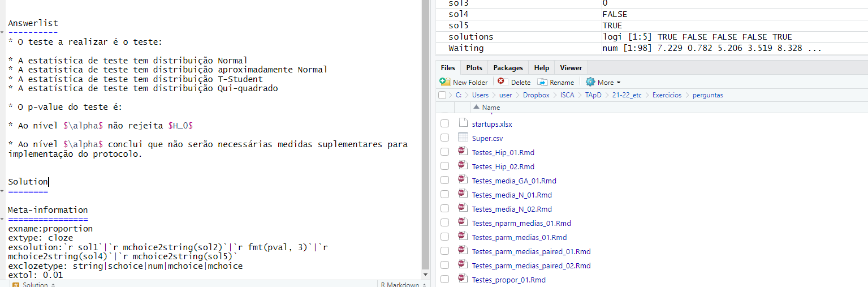Viewport: 868px width, 287px height.
Task: Open the file Testes_parm_medias_01.Rmd
Action: tap(519, 237)
